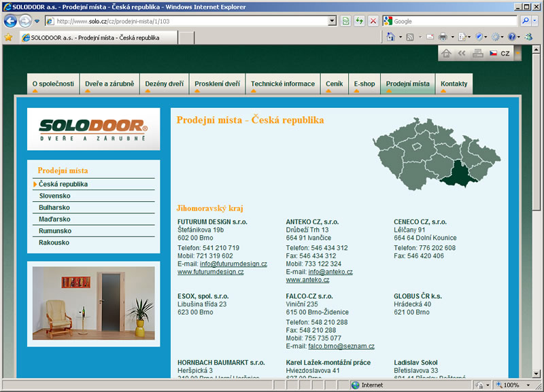Click the Refresh page icon
Image resolution: width=544 pixels, height=392 pixels.
click(x=360, y=21)
